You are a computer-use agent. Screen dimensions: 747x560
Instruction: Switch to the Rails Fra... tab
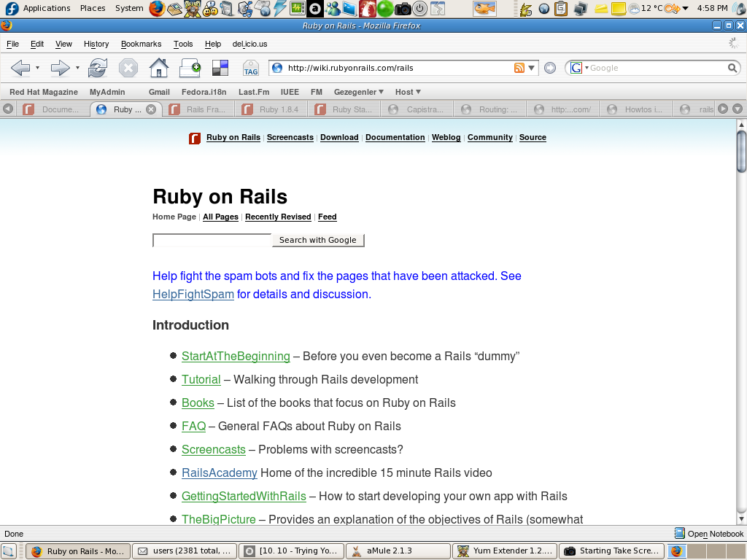[199, 109]
